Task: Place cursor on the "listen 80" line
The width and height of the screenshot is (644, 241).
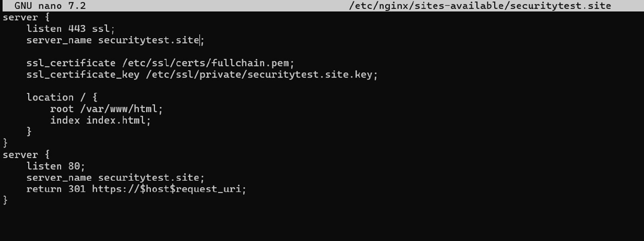Action: point(44,166)
